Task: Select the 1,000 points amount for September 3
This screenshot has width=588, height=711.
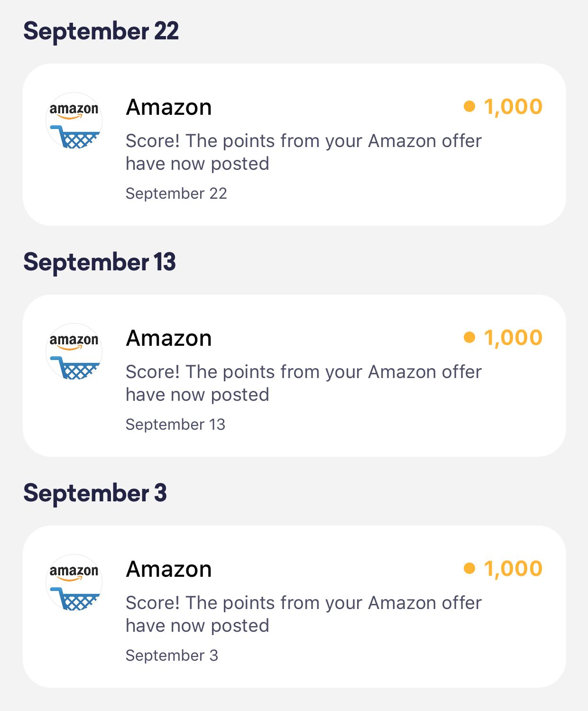Action: [513, 569]
